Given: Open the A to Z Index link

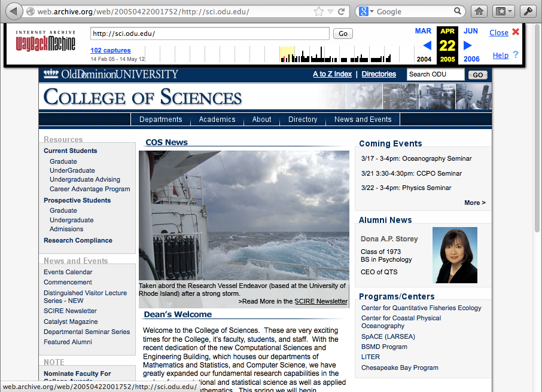Looking at the screenshot, I should (x=332, y=74).
